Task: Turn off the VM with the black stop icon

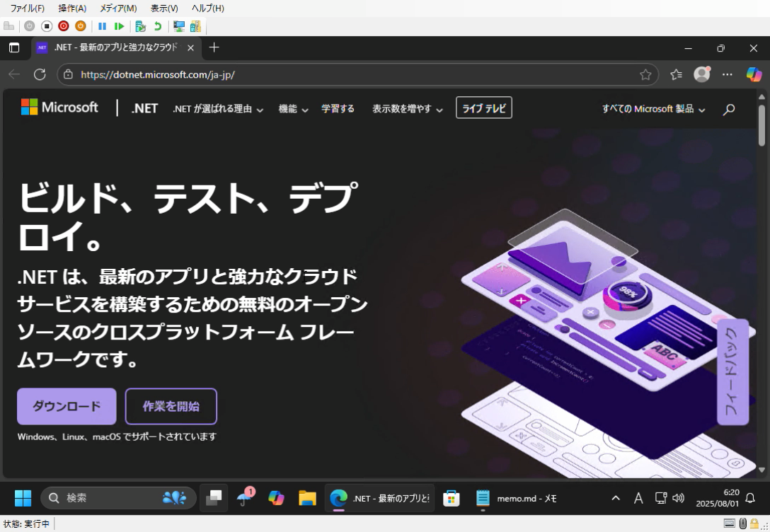Action: pyautogui.click(x=47, y=26)
